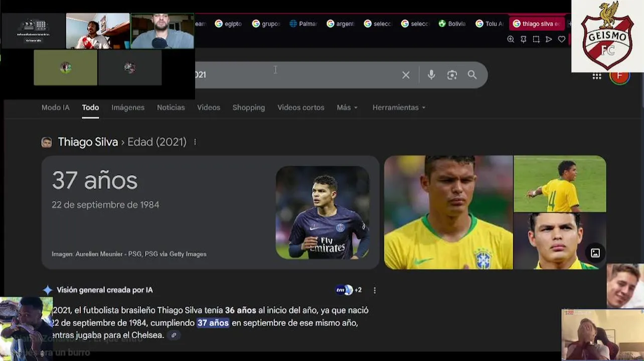Switch to the Palmar tab
Viewport: 644px width, 361px height.
(x=303, y=24)
